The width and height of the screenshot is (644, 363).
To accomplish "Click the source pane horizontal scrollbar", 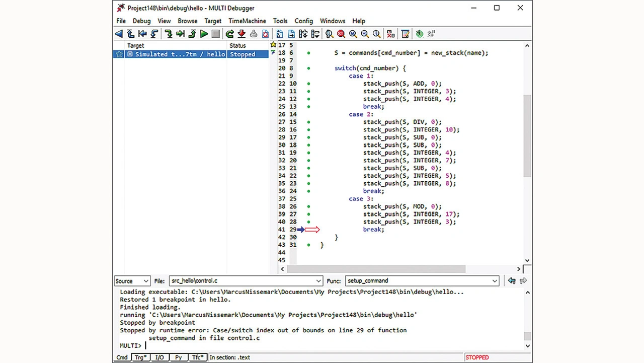I will tap(376, 269).
